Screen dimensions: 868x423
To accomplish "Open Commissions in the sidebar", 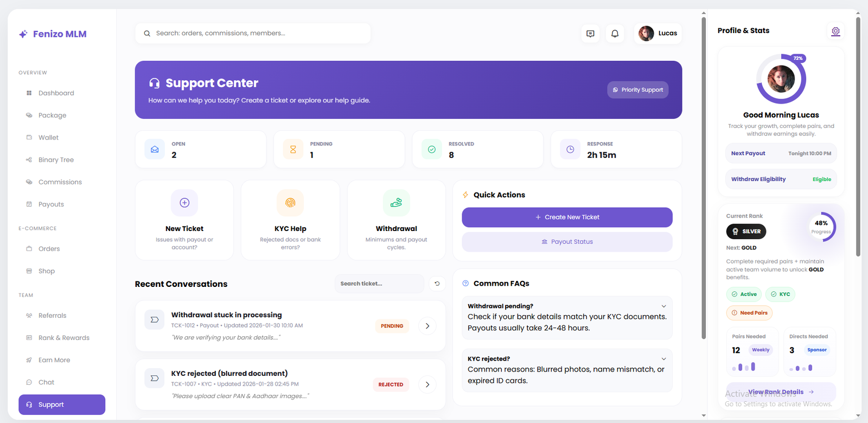I will coord(62,182).
